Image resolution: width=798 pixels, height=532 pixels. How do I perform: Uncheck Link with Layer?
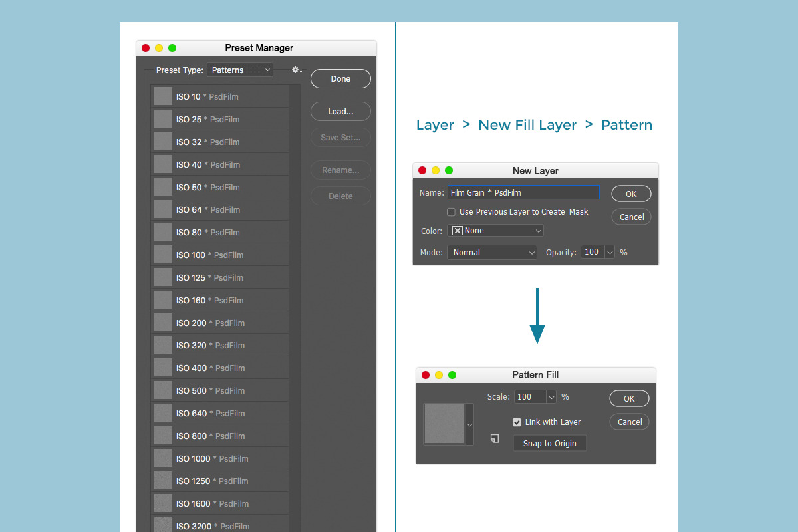point(517,422)
